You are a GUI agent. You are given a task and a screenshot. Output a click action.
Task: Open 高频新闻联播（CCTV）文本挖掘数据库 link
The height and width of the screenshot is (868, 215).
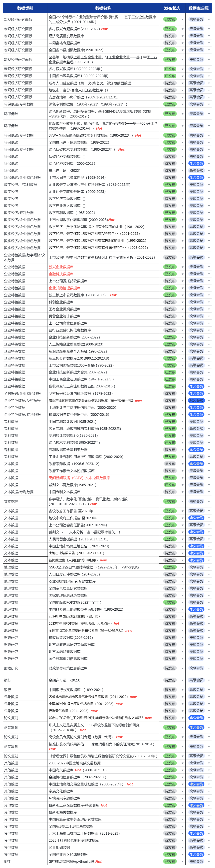tap(79, 478)
